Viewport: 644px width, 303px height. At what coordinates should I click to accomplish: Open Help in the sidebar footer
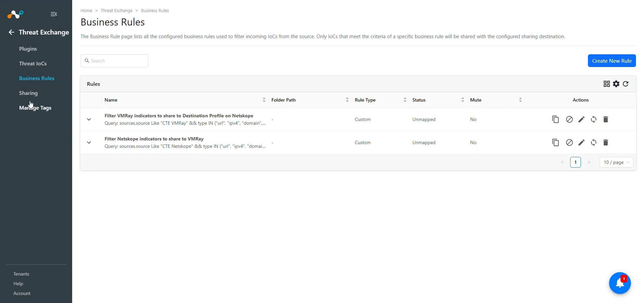[x=18, y=284]
